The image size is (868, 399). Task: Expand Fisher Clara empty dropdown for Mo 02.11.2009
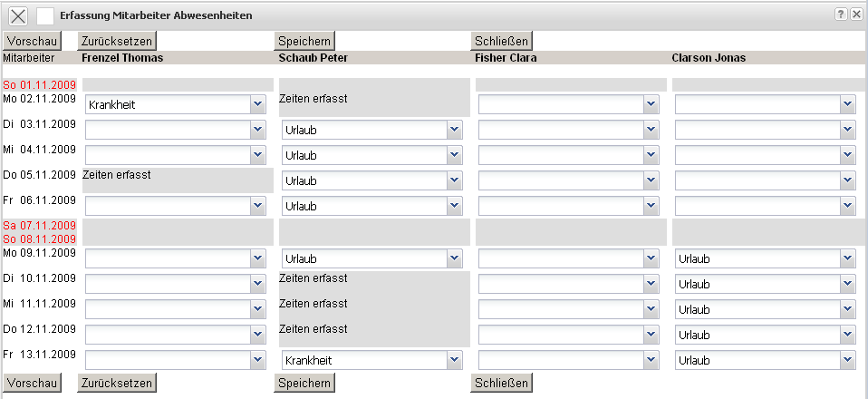coord(651,104)
